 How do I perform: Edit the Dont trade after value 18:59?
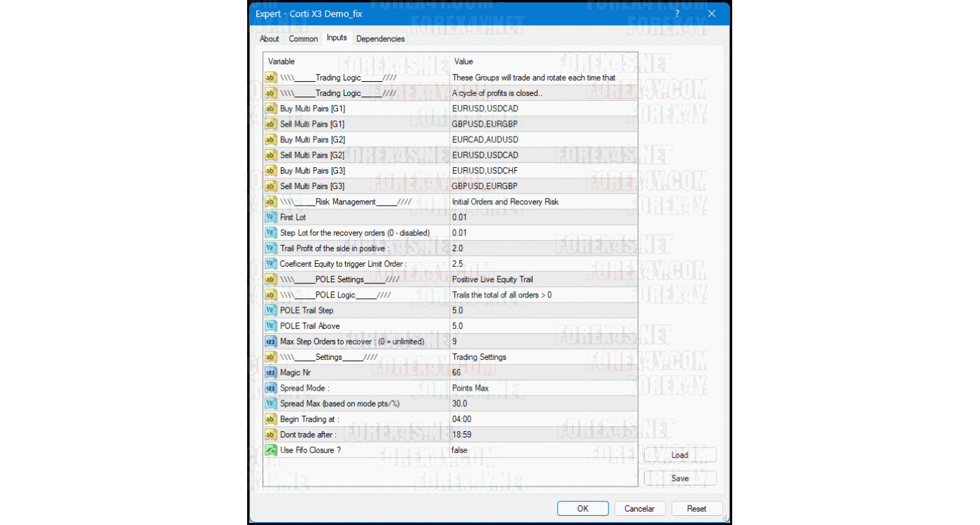[542, 435]
